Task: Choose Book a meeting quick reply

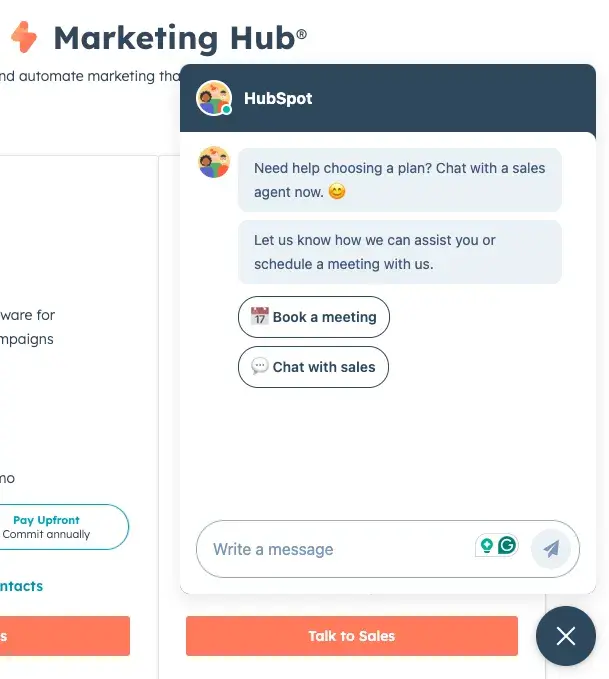Action: tap(314, 317)
